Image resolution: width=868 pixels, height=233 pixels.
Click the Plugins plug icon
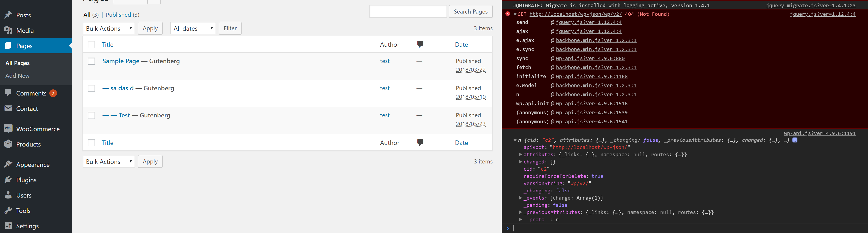click(8, 180)
